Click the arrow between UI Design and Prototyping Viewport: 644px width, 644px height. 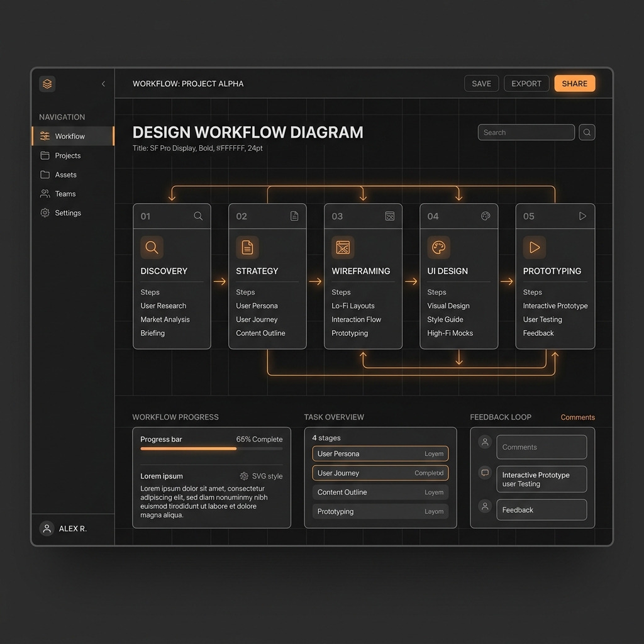click(507, 281)
